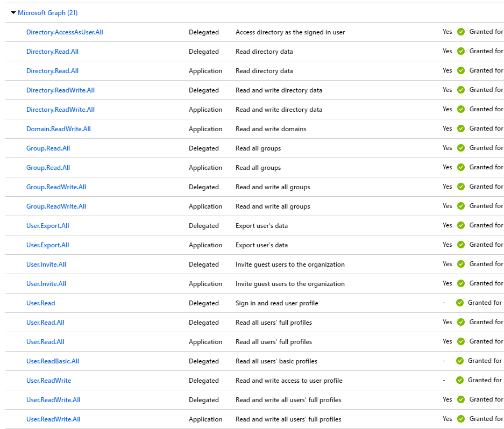The height and width of the screenshot is (429, 504).
Task: Click the green status checkmark for User.Invite.All delegated row
Action: [461, 264]
